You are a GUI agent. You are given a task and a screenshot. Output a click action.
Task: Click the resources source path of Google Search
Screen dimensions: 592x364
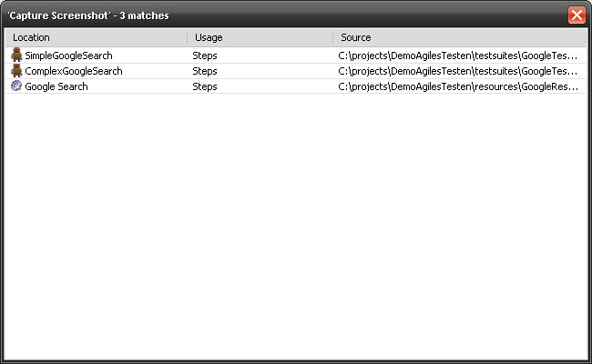[457, 86]
